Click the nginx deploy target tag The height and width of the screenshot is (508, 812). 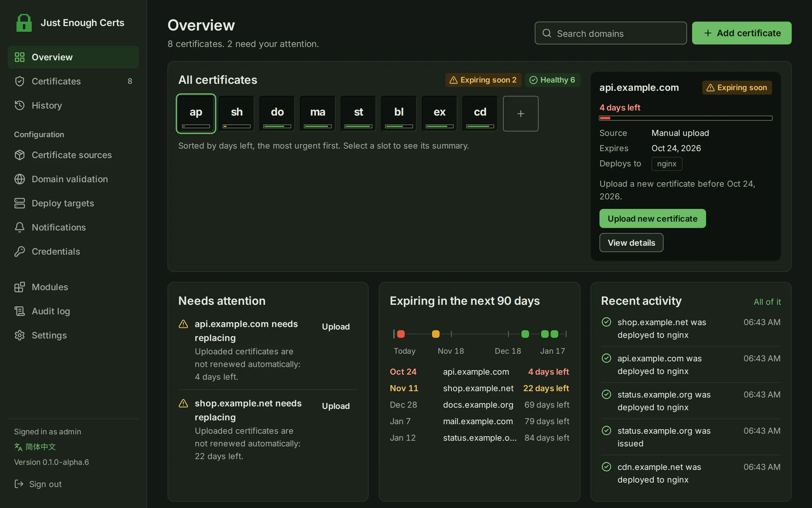tap(667, 164)
